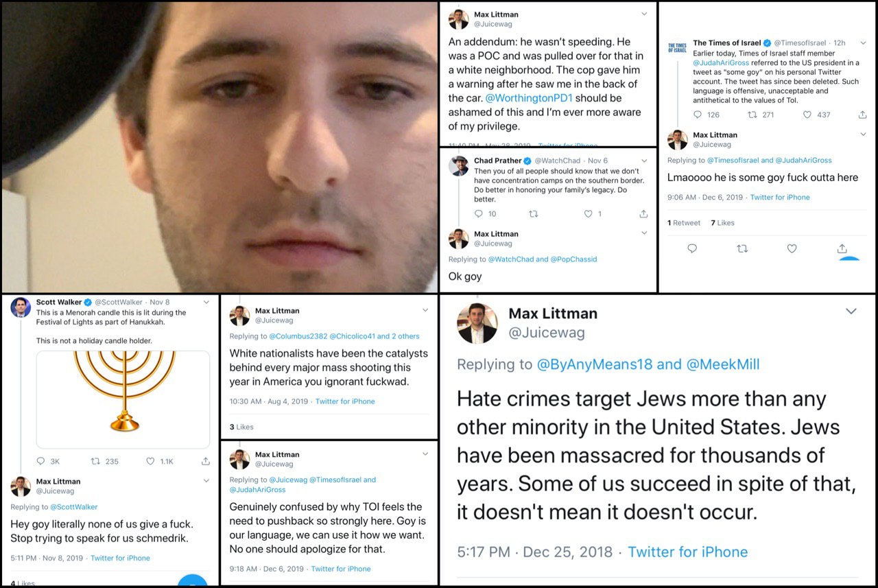
Task: Like the Times of Israel tweet with 437
Action: (x=807, y=115)
